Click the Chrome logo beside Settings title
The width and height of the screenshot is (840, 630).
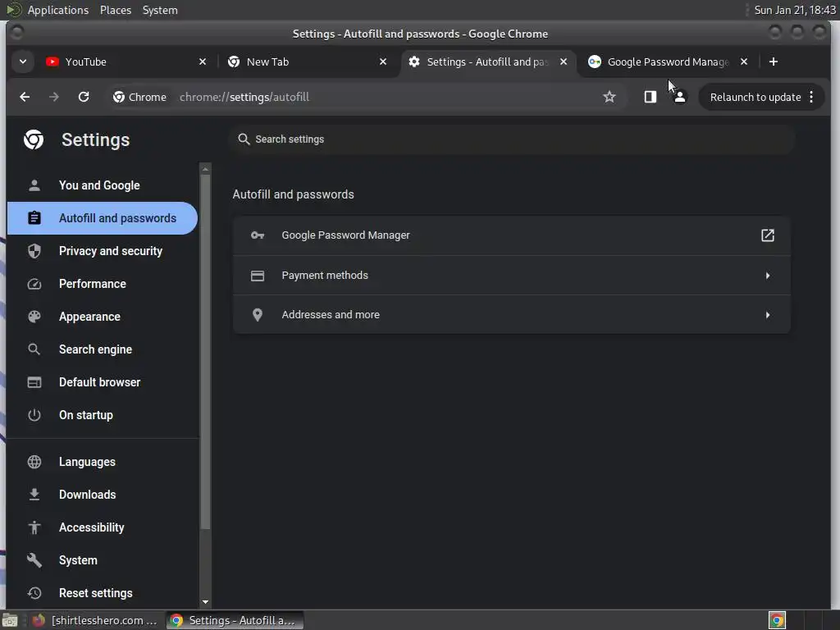(34, 139)
